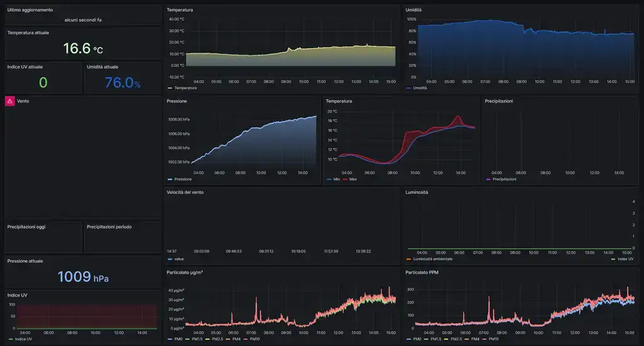Hide PM10 series in Particolato µg/m³ legend
The image size is (644, 346).
coord(255,339)
